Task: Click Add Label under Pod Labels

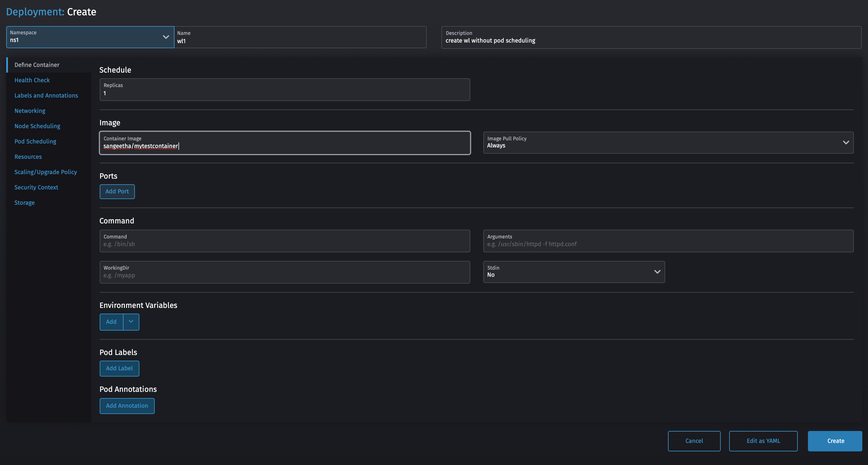Action: pyautogui.click(x=119, y=368)
